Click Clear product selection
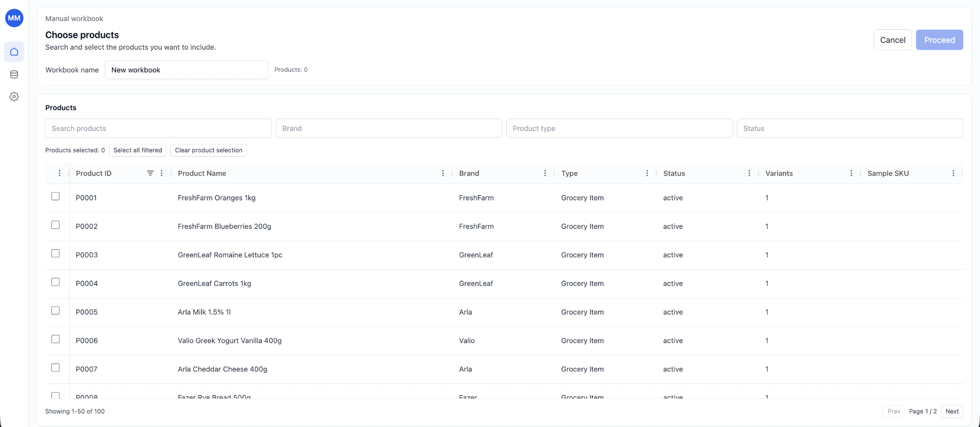Viewport: 980px width, 427px height. pyautogui.click(x=209, y=150)
